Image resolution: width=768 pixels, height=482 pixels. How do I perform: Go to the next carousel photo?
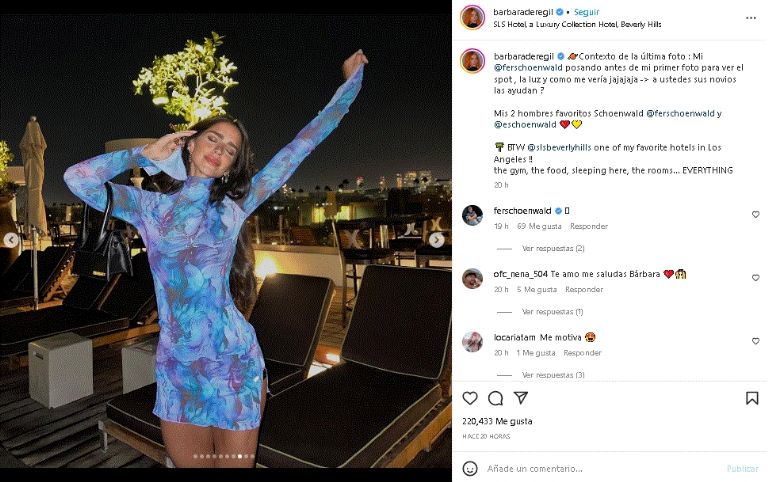coord(438,240)
